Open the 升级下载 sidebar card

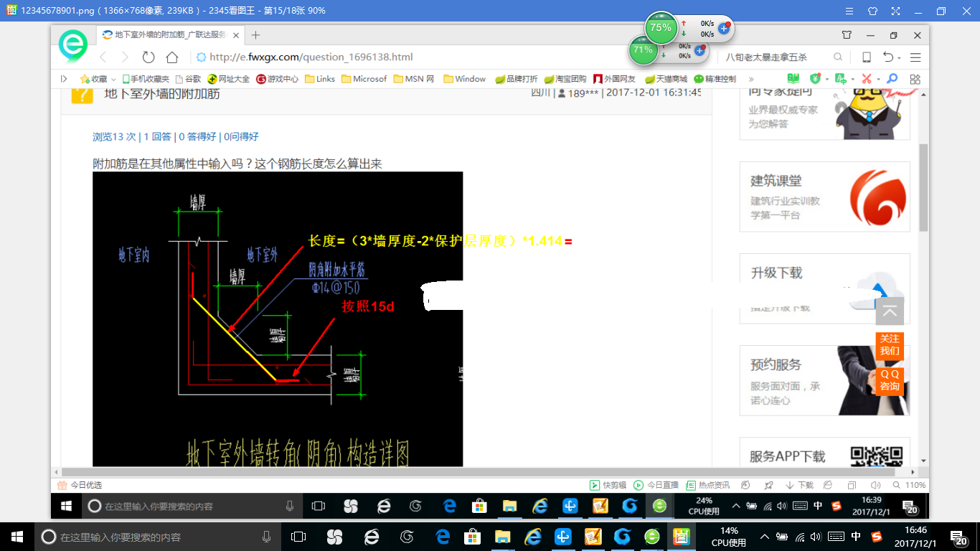(x=824, y=288)
